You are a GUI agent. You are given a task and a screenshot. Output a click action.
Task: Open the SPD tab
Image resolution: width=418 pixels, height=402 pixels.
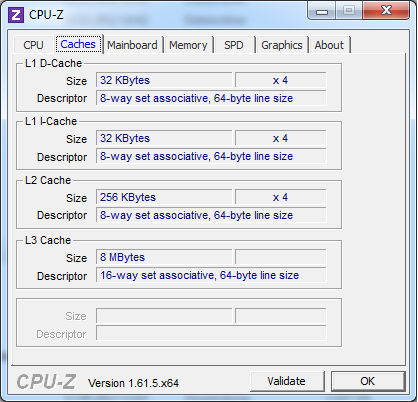tap(234, 45)
